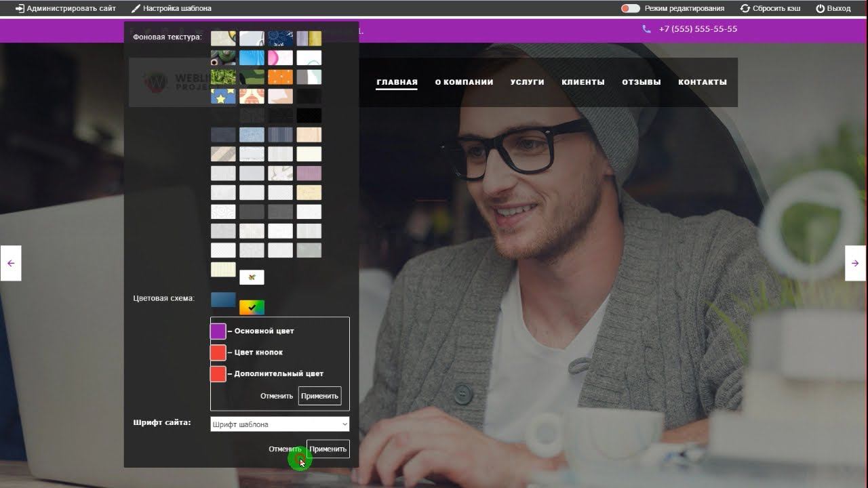Click Отменить inside the color scheme box

point(277,396)
